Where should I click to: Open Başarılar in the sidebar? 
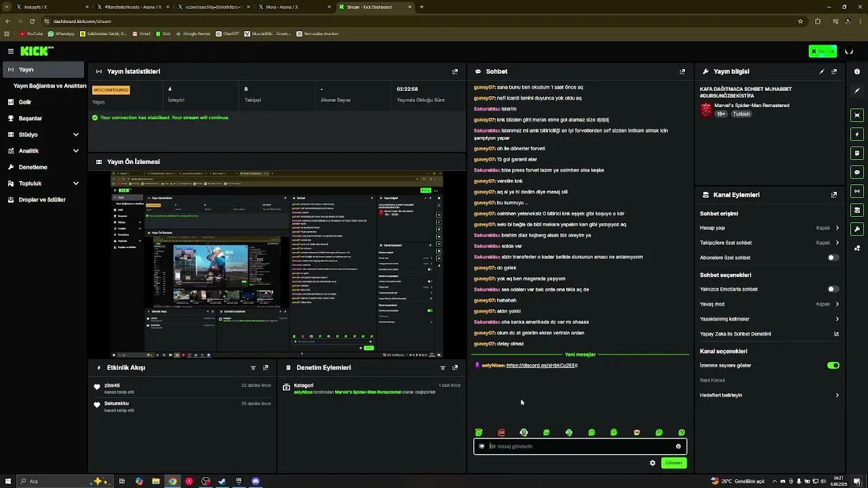[x=42, y=118]
